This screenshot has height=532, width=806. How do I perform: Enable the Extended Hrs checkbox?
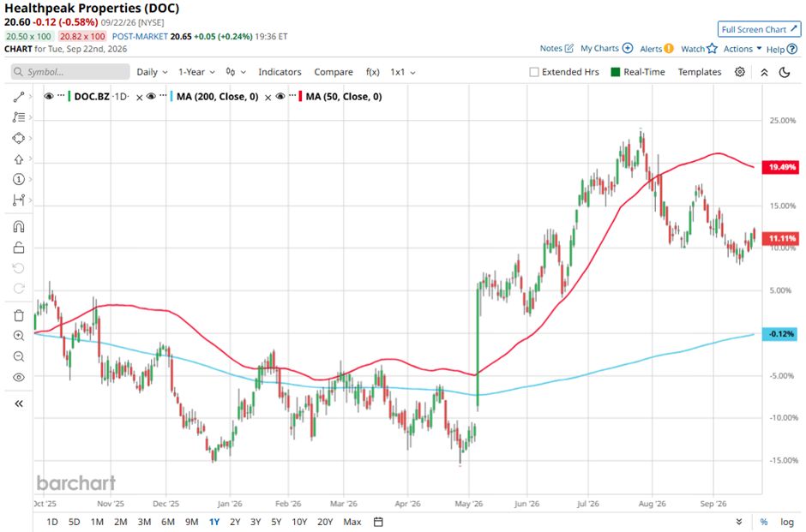pyautogui.click(x=534, y=72)
